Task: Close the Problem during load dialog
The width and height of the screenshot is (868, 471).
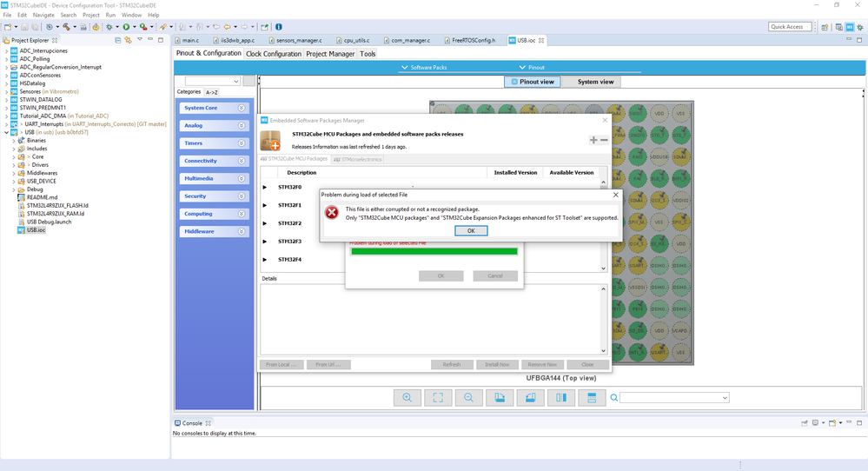Action: (x=615, y=195)
